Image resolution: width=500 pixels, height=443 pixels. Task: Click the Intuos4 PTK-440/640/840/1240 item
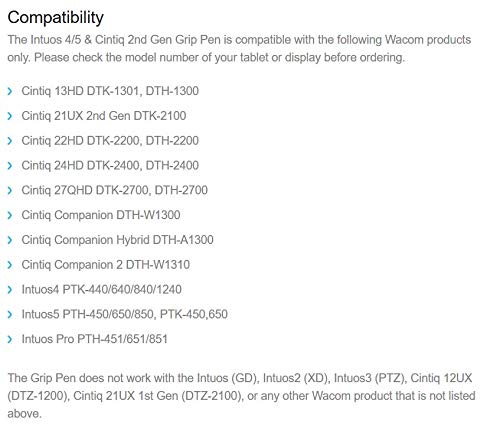coord(102,290)
